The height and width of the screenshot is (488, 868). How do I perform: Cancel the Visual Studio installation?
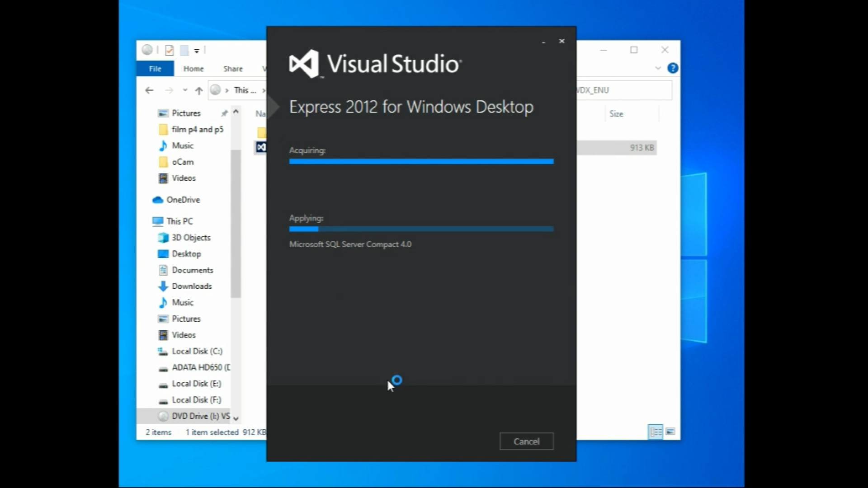point(526,441)
